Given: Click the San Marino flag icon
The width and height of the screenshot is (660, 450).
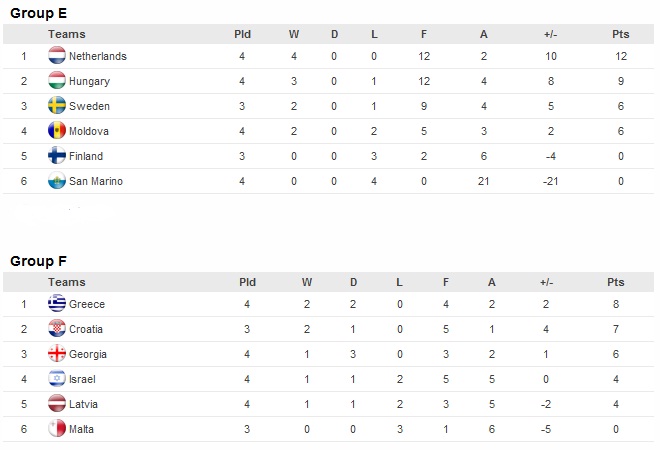Looking at the screenshot, I should 57,181.
